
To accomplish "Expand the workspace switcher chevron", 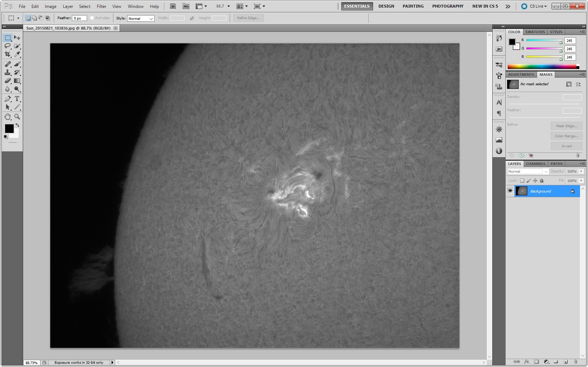I will [508, 6].
